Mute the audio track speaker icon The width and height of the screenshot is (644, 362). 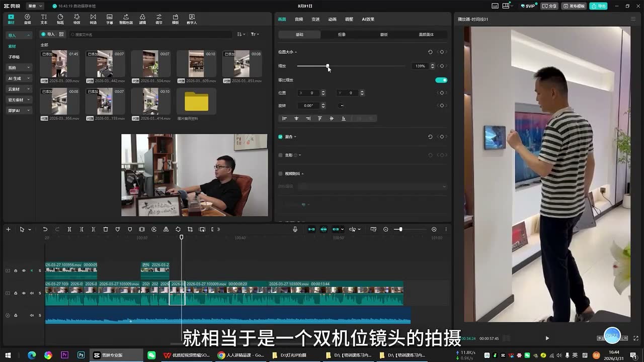(x=31, y=315)
